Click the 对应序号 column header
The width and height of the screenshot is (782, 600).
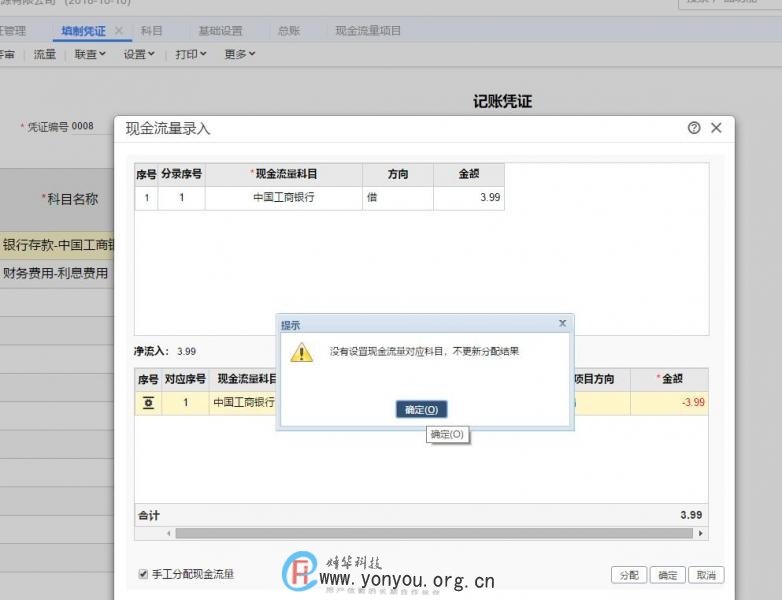coord(185,379)
